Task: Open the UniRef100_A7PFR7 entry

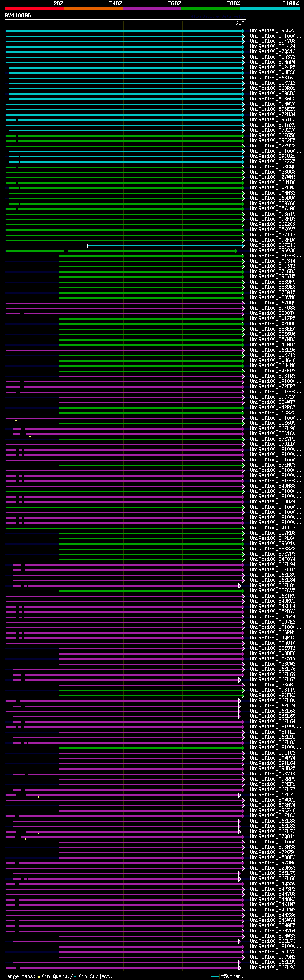Action: click(x=273, y=387)
